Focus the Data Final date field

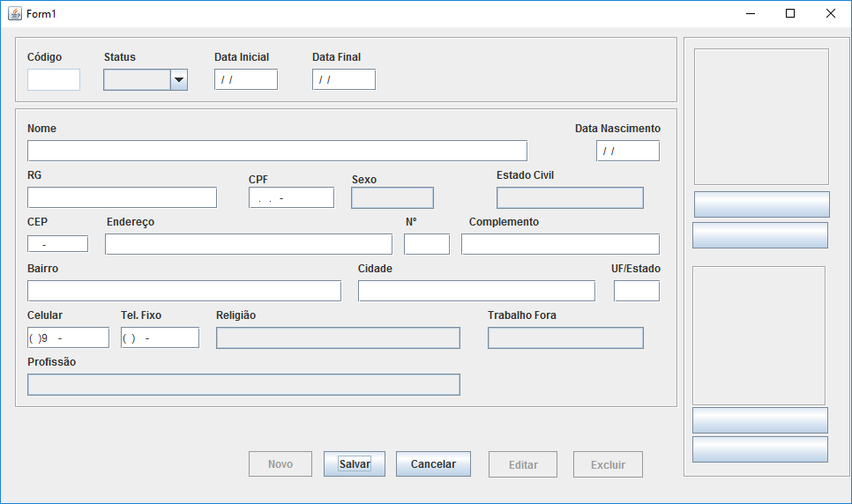344,80
